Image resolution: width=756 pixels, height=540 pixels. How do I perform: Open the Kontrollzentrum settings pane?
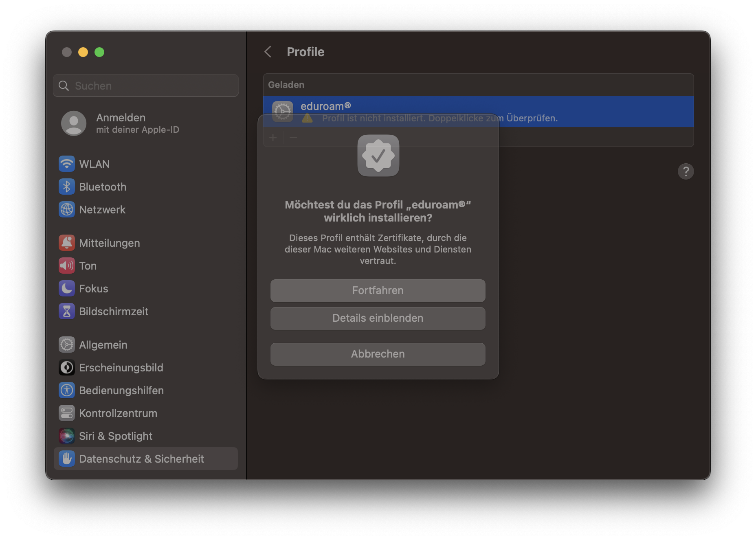(x=118, y=413)
